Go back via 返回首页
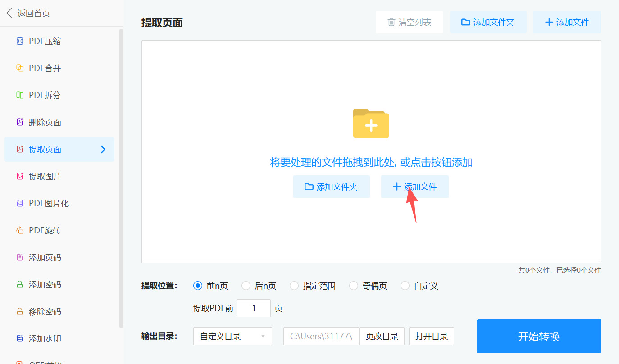Image resolution: width=619 pixels, height=364 pixels. [28, 13]
